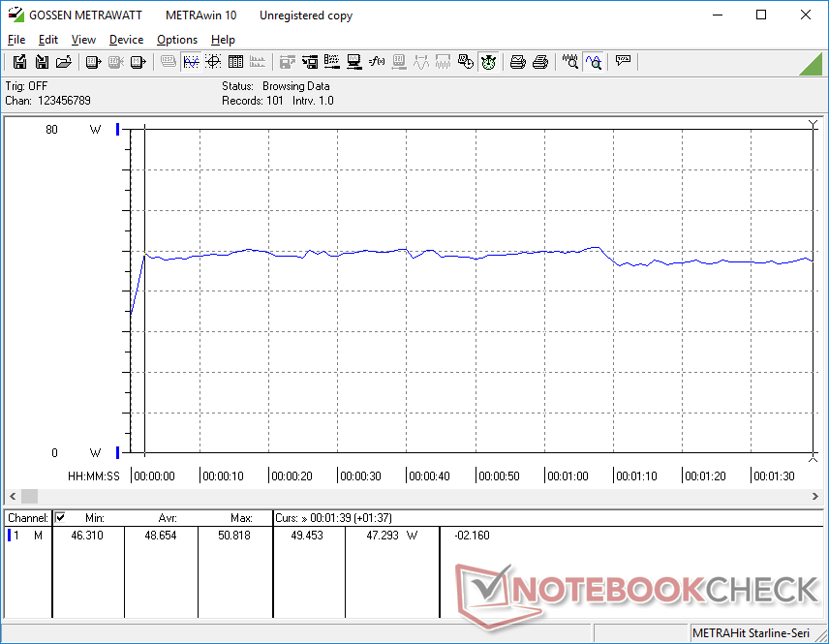Open the File menu
The width and height of the screenshot is (829, 644).
[x=16, y=40]
